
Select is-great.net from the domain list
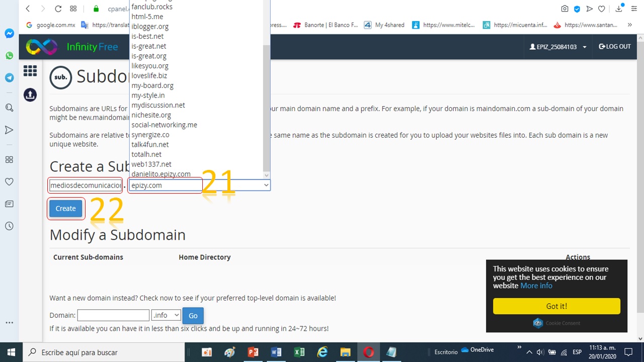pyautogui.click(x=148, y=46)
